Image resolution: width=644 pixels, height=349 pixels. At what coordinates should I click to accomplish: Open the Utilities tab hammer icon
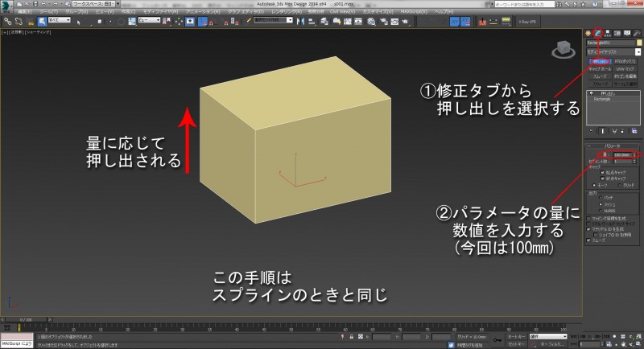pyautogui.click(x=635, y=31)
